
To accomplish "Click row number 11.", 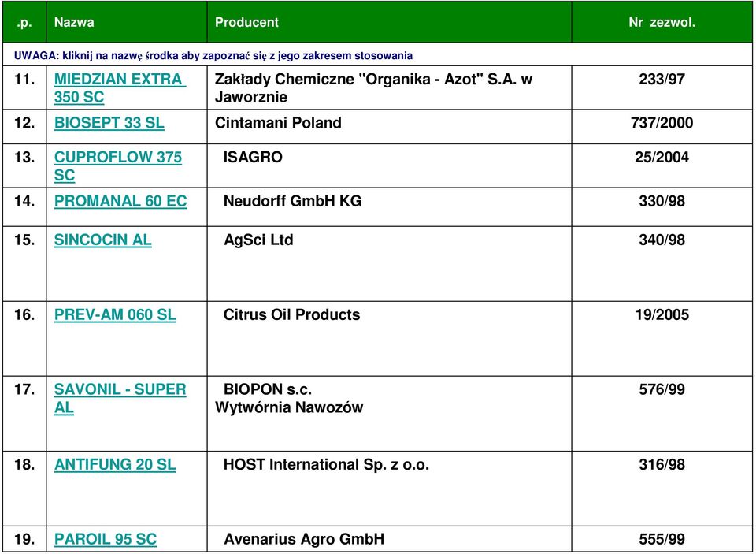I will pos(24,79).
